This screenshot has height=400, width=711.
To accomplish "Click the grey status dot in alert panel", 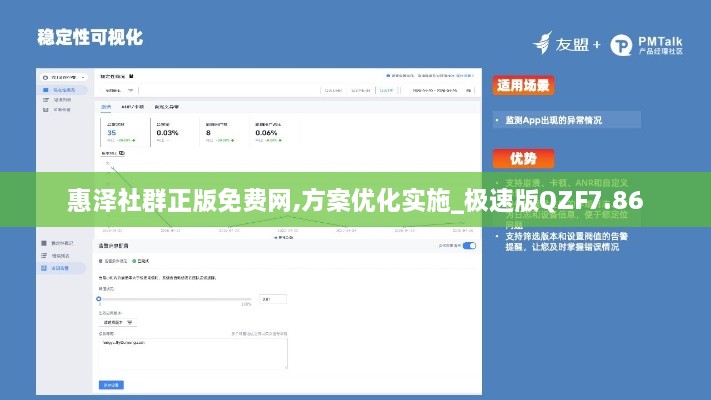I will pos(101,261).
